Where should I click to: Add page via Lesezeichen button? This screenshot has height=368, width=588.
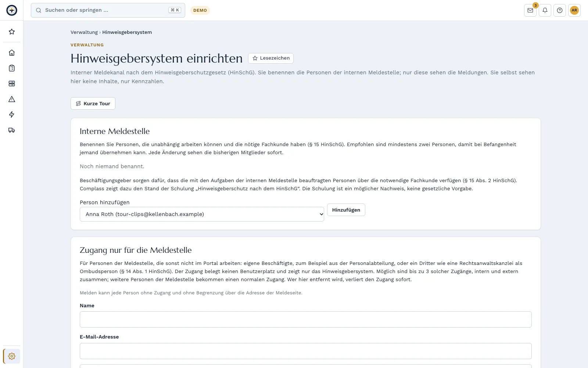coord(271,58)
